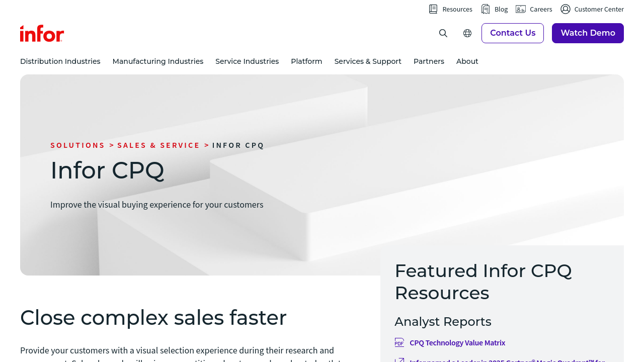Open the Services & Support menu
Viewport: 644px width, 362px height.
click(x=368, y=61)
